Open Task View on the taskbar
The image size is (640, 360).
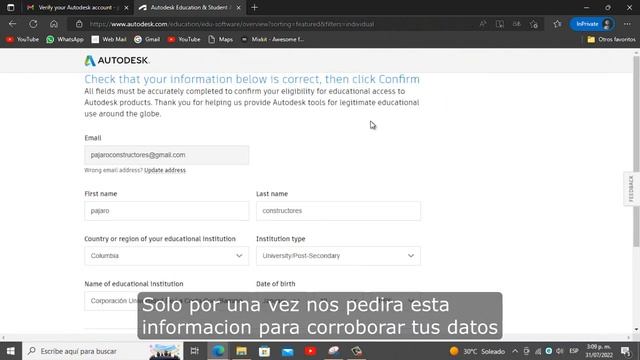coord(195,351)
